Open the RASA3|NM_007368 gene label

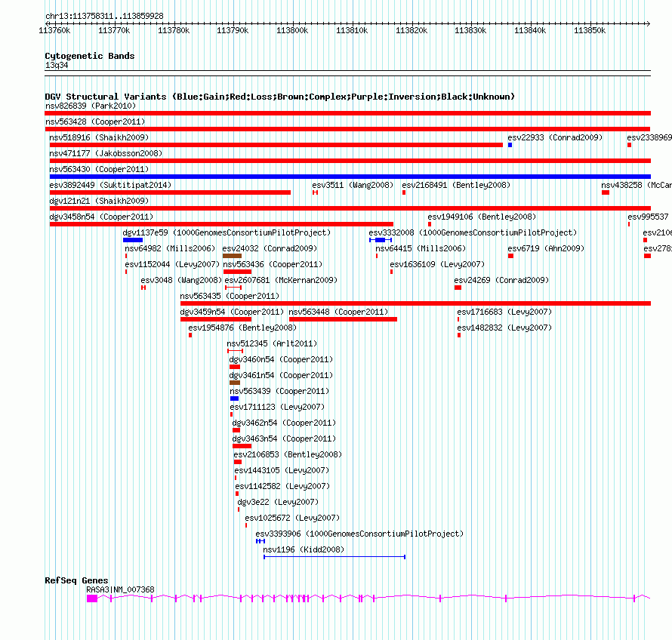[x=120, y=589]
